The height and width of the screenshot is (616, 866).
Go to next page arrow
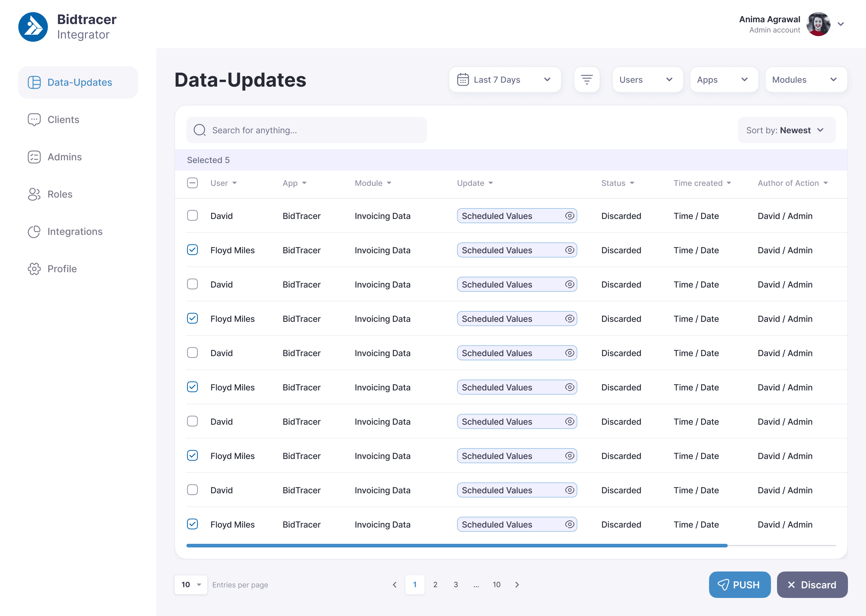pyautogui.click(x=517, y=584)
